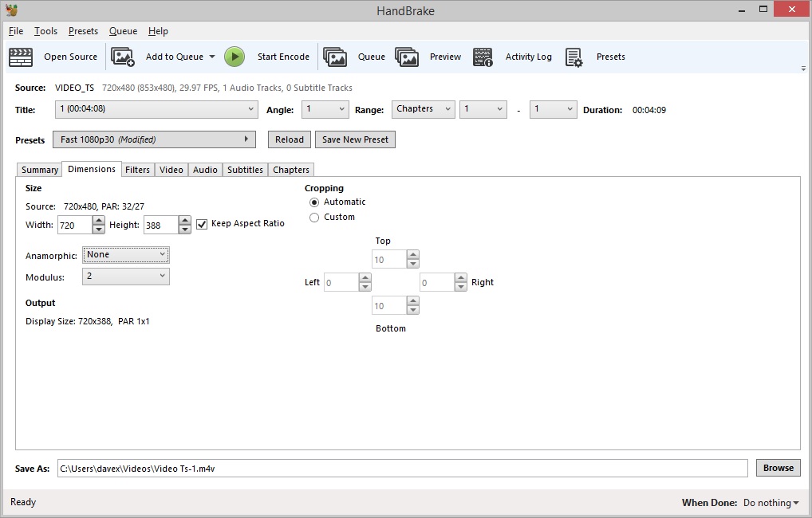Increase Height with up arrow

185,221
